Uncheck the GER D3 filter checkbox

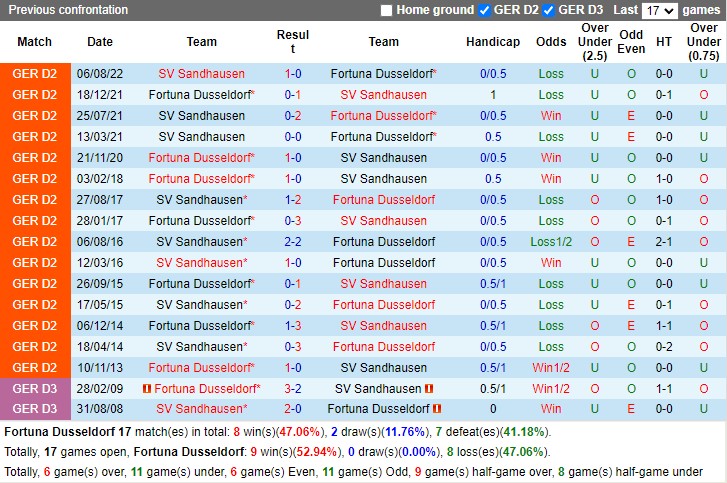point(548,10)
